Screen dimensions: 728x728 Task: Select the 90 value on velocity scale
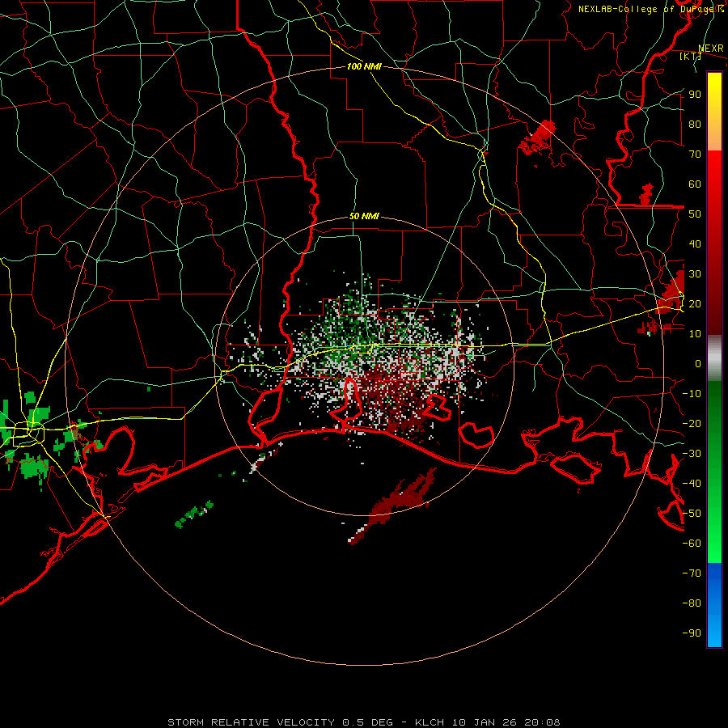click(x=695, y=95)
